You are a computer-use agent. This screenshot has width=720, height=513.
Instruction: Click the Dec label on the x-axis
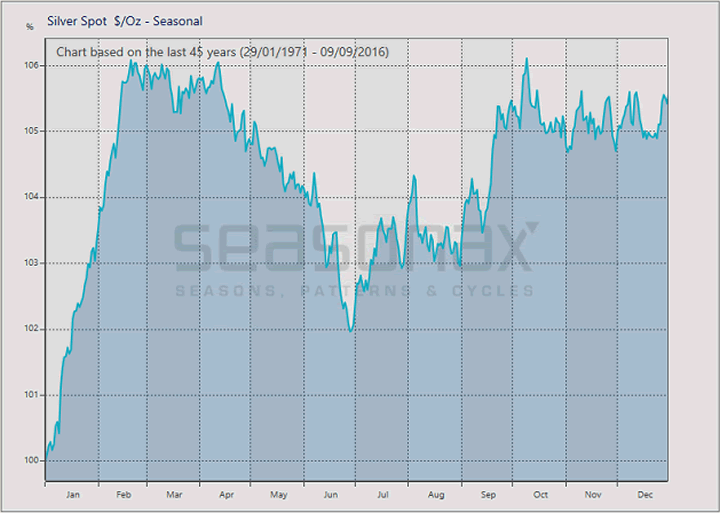[645, 494]
